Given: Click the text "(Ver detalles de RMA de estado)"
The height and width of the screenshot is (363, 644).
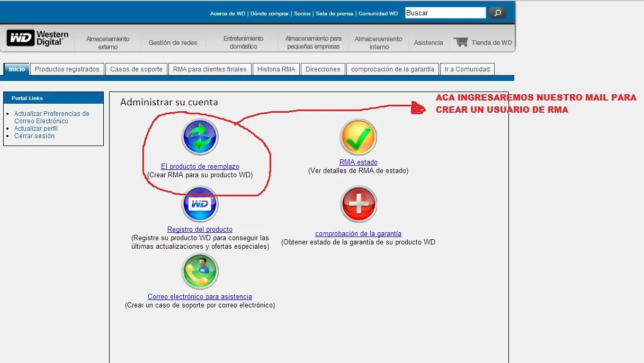Looking at the screenshot, I should (359, 170).
